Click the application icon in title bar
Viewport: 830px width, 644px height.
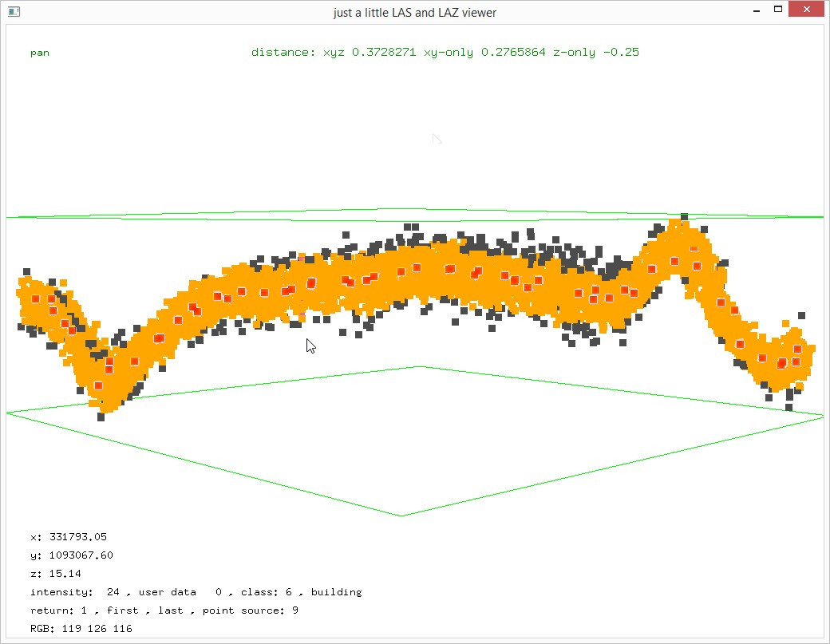(14, 11)
